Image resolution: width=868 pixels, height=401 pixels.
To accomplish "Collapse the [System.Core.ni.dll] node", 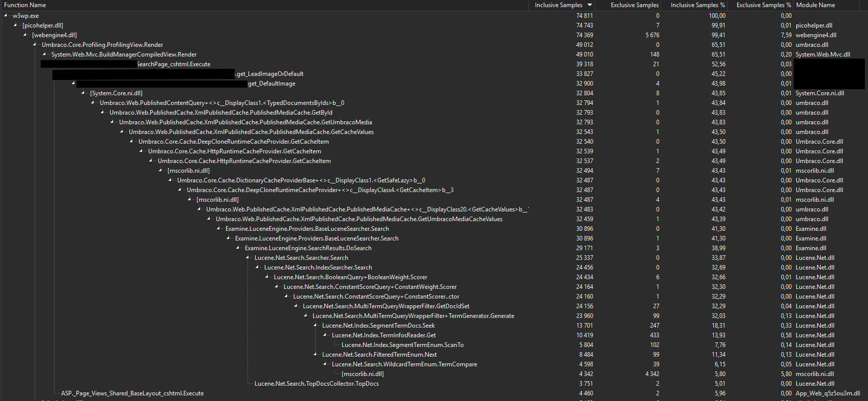I will pyautogui.click(x=83, y=93).
